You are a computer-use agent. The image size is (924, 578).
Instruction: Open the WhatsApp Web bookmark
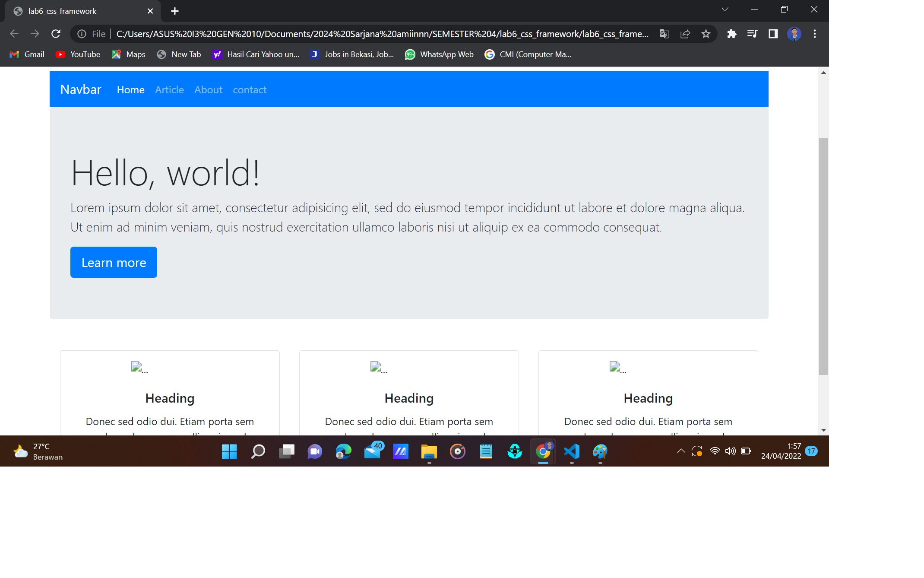click(439, 54)
